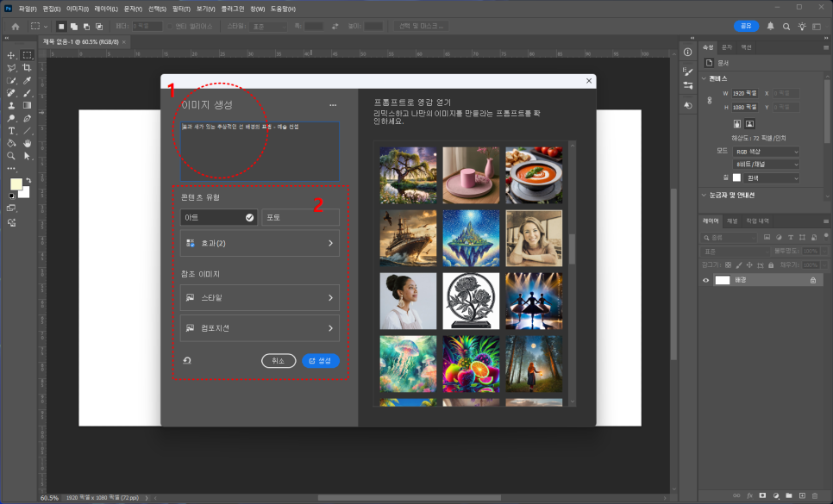
Task: Click the blue 공유 button
Action: pyautogui.click(x=746, y=26)
